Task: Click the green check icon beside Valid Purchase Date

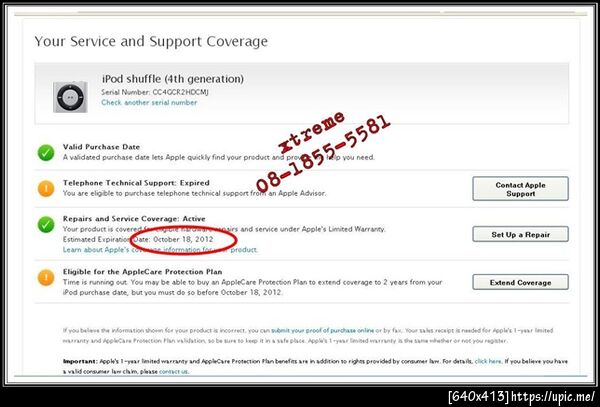Action: pos(46,153)
